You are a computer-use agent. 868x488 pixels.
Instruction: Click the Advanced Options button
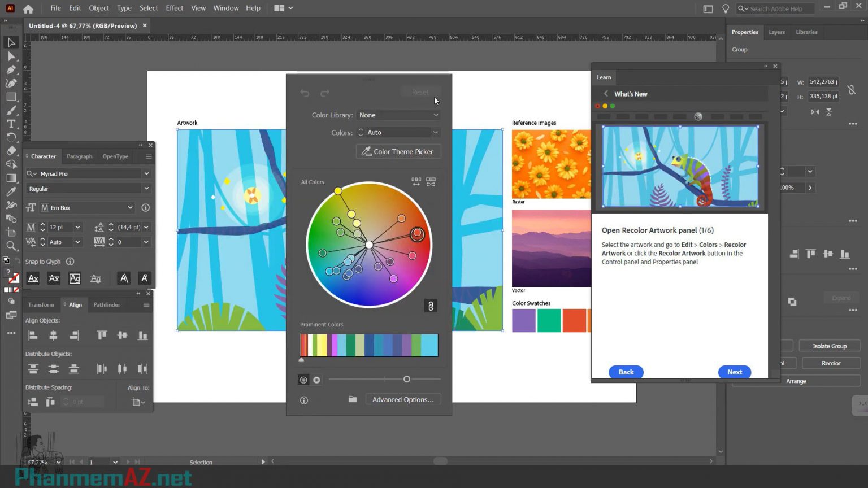tap(403, 399)
